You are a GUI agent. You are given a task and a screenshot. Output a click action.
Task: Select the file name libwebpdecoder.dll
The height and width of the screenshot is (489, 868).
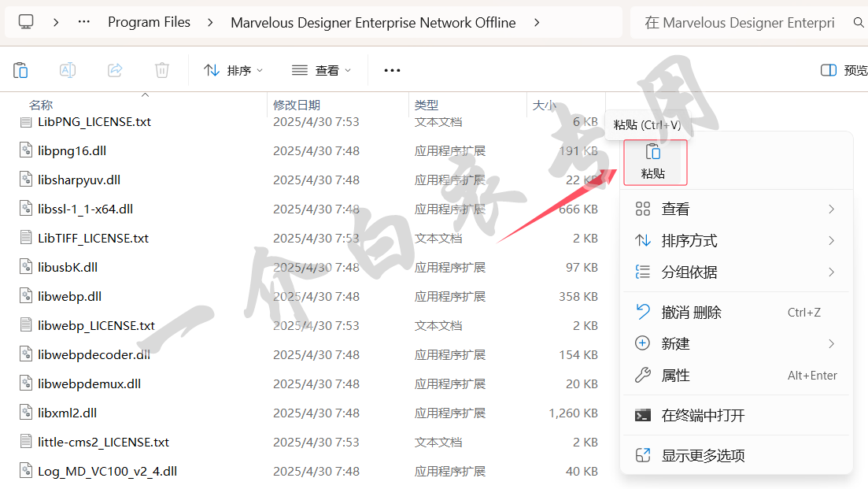coord(94,354)
